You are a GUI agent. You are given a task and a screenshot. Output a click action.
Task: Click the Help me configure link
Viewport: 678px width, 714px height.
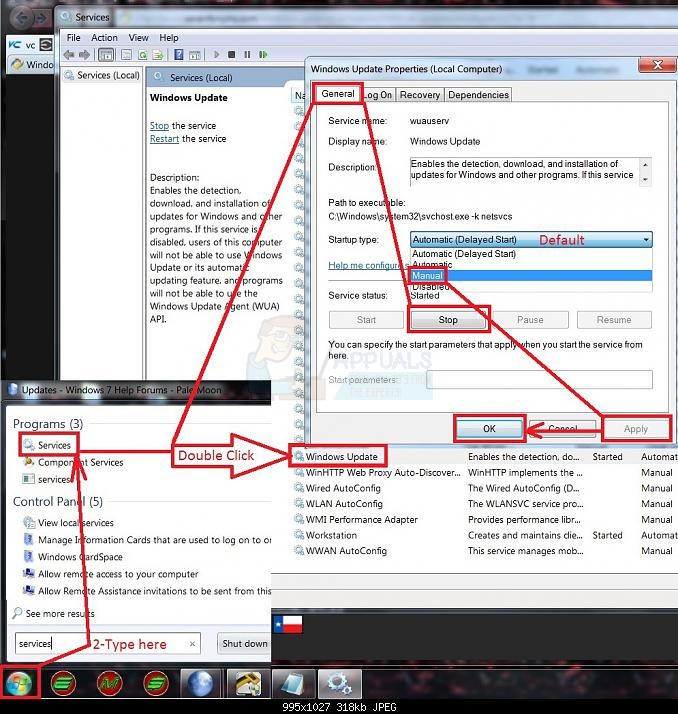click(369, 265)
